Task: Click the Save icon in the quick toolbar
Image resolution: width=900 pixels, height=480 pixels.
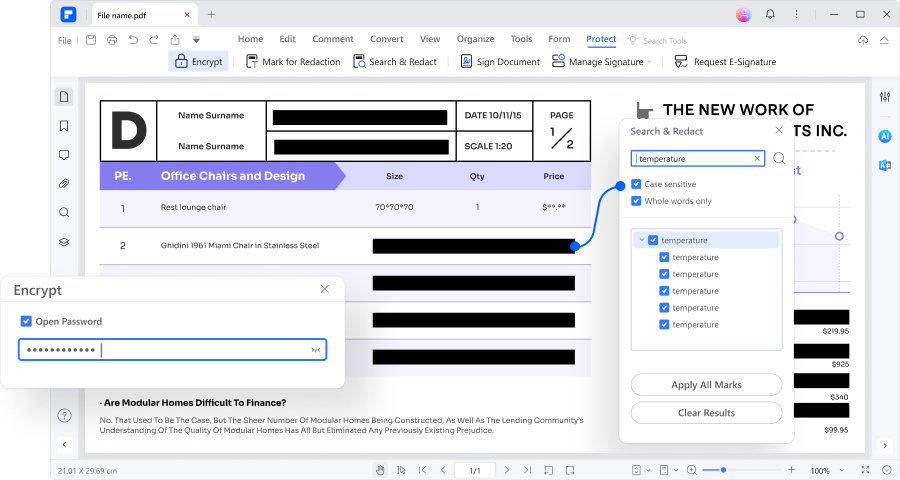Action: coord(91,40)
